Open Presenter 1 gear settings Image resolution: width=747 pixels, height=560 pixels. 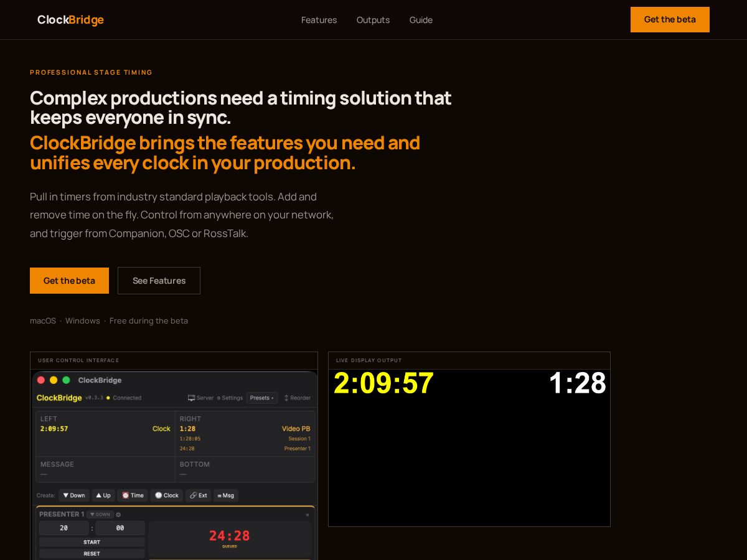(x=118, y=515)
